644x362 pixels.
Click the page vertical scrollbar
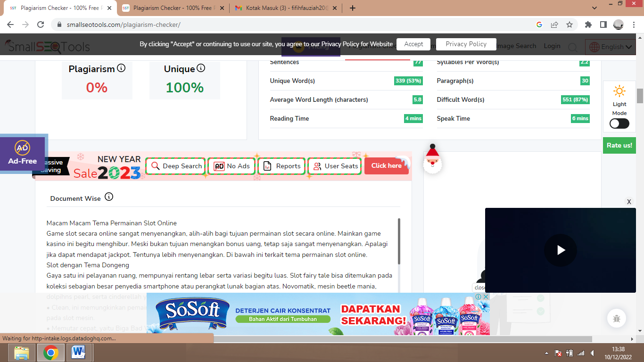click(x=640, y=96)
